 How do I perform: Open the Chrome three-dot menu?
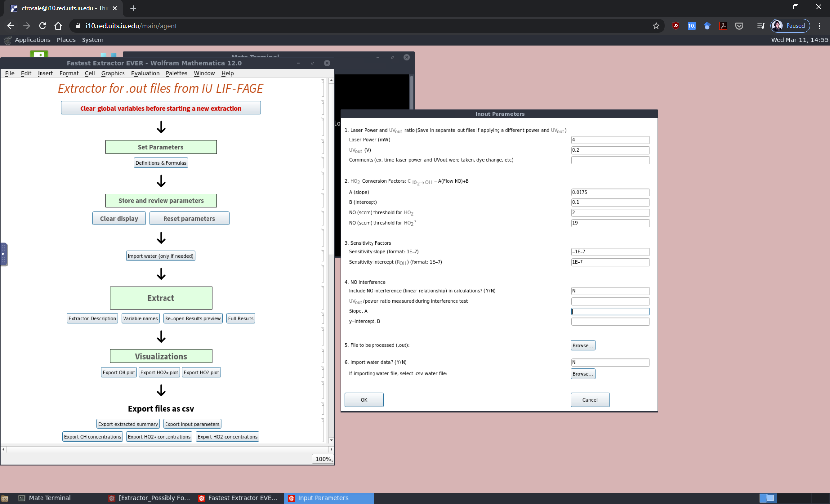(819, 26)
